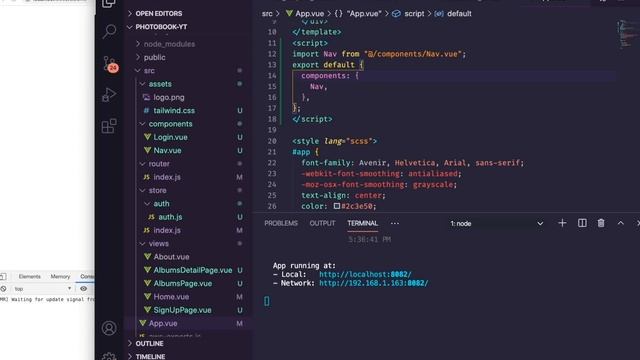Viewport: 640px width, 360px height.
Task: Open the 192.168.1.163:8082 network link
Action: coord(373,283)
